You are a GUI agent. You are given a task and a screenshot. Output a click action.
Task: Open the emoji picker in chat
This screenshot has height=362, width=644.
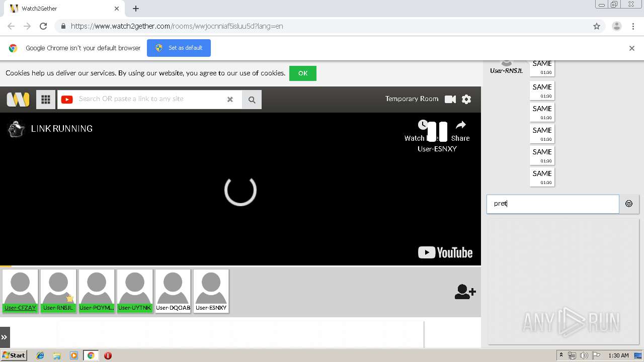coord(629,204)
